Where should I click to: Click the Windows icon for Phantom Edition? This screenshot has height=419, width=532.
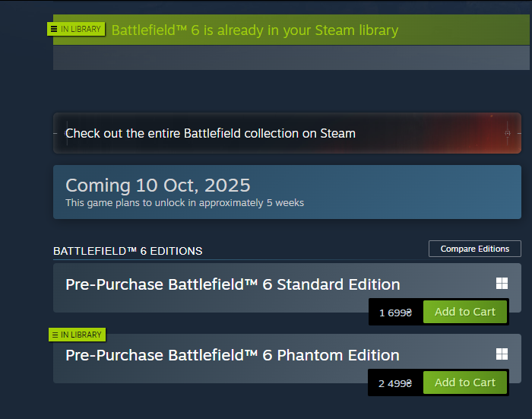[x=502, y=354]
